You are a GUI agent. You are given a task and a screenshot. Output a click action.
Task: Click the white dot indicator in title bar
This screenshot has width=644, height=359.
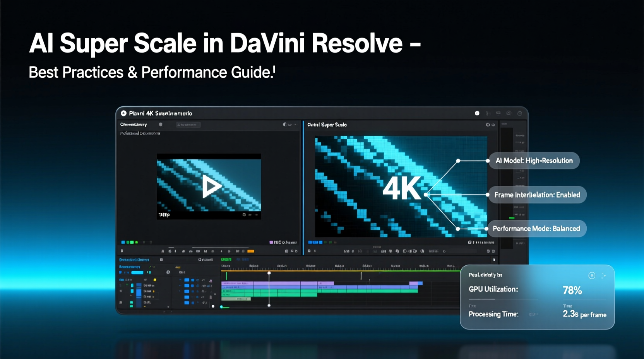477,113
